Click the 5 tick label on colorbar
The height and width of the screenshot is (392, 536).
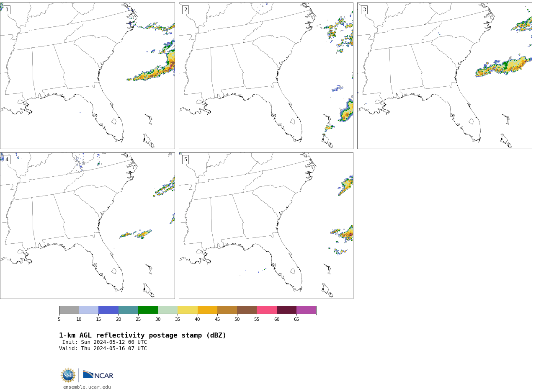click(x=59, y=320)
